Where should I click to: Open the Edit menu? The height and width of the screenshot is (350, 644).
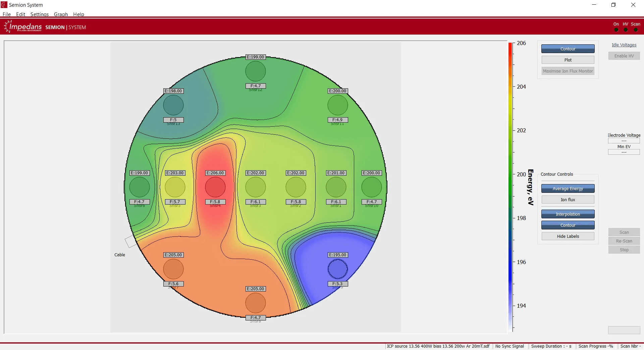coord(21,14)
